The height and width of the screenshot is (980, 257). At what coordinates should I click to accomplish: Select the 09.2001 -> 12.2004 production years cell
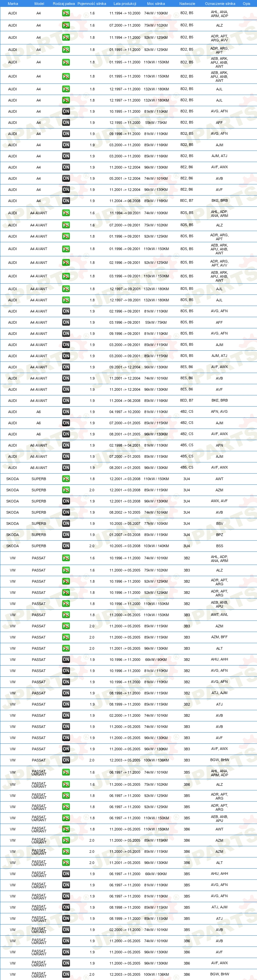(125, 367)
